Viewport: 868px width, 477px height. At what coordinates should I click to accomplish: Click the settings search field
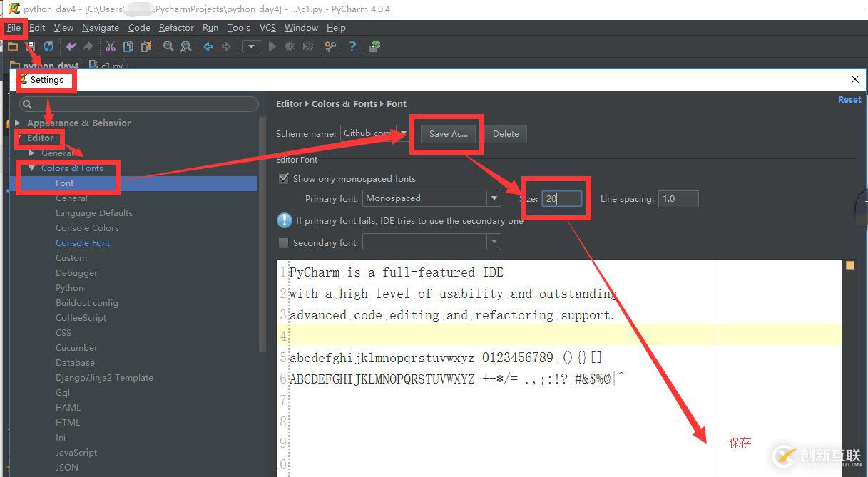coord(139,104)
